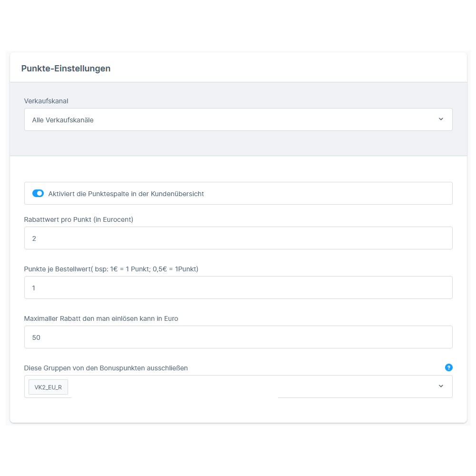Click blank space inside the Punktespalte toggle row
The width and height of the screenshot is (476, 476).
333,193
